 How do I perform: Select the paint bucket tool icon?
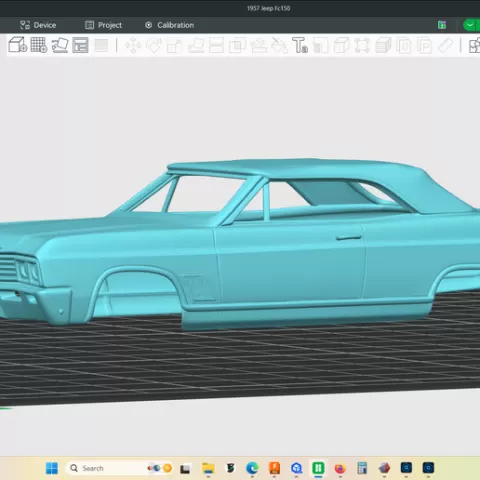coord(279,46)
